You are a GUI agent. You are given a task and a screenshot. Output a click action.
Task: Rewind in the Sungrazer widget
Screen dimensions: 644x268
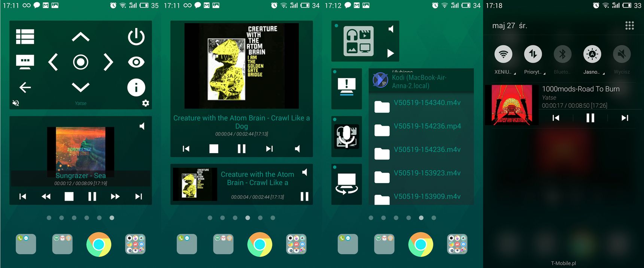[46, 197]
